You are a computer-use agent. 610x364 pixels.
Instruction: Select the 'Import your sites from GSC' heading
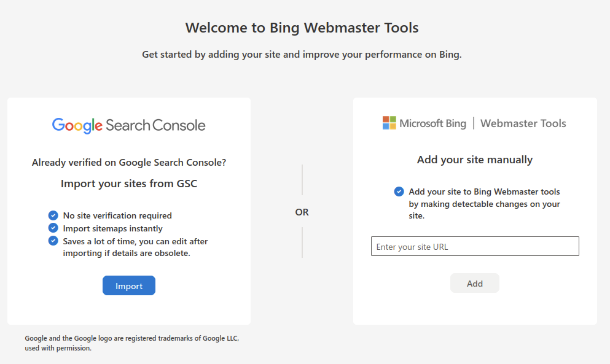coord(128,183)
